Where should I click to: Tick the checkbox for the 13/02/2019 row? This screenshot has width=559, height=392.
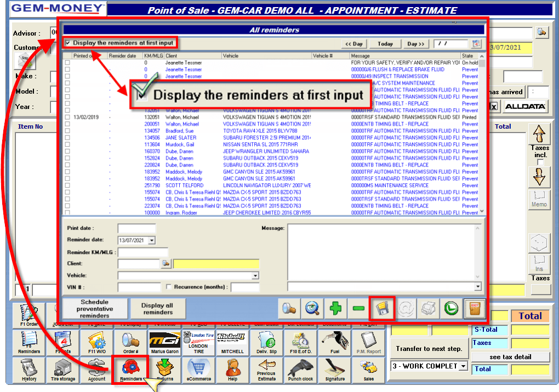(67, 117)
